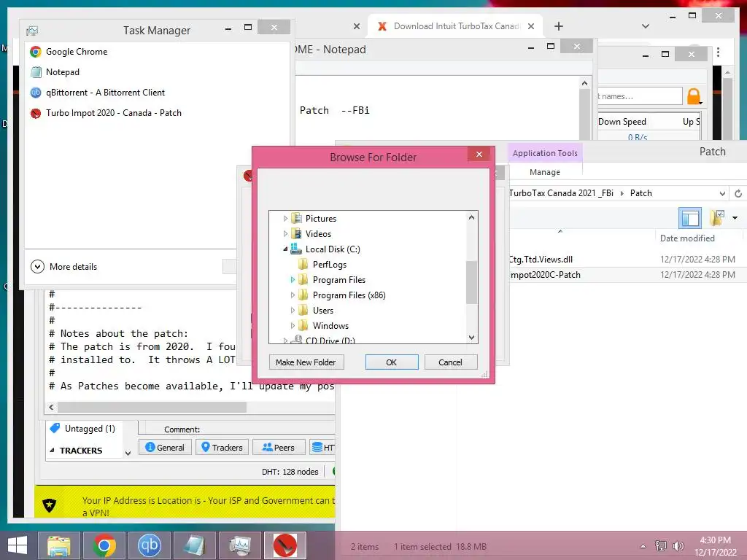Expand the Videos tree node arrow
This screenshot has width=747, height=560.
285,234
